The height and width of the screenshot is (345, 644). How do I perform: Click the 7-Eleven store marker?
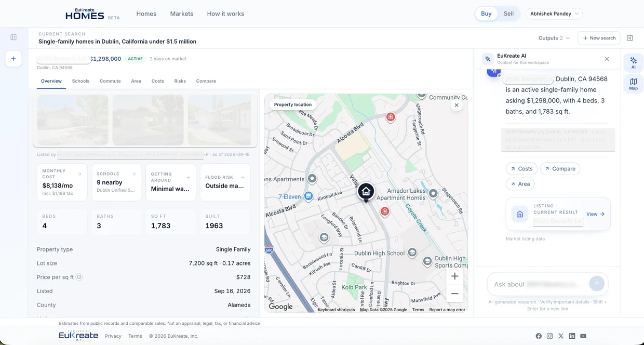(x=308, y=196)
